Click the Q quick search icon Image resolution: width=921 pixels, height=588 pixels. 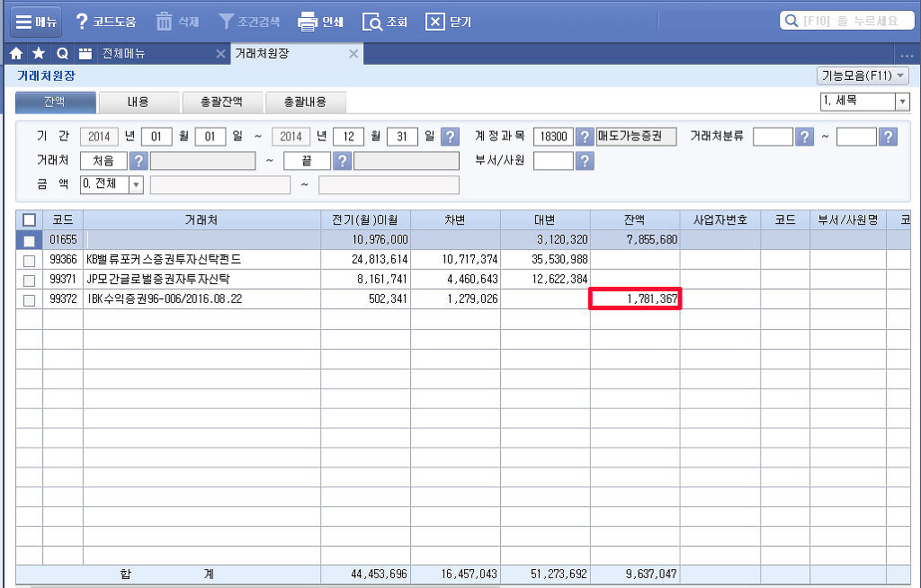click(62, 53)
